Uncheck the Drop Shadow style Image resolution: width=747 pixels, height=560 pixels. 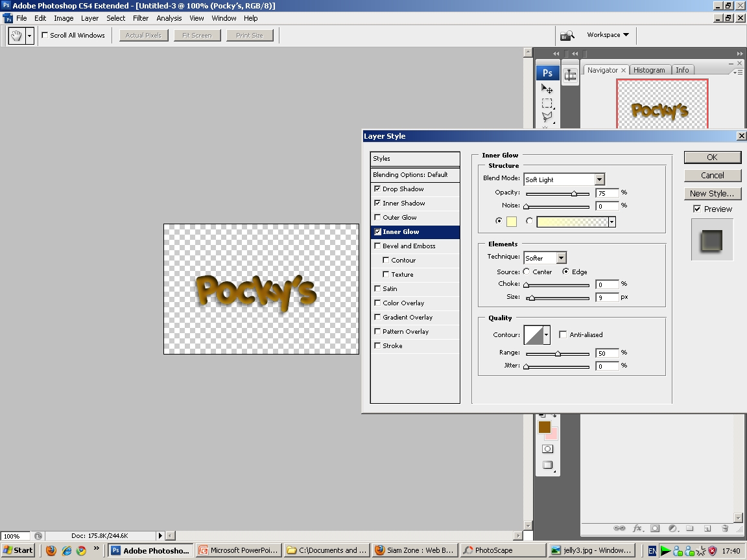point(377,189)
